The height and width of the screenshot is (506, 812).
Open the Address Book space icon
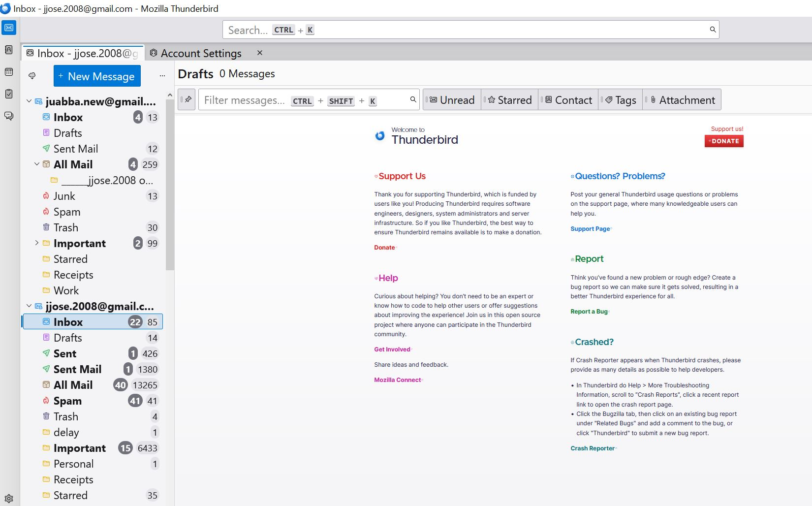pyautogui.click(x=9, y=50)
